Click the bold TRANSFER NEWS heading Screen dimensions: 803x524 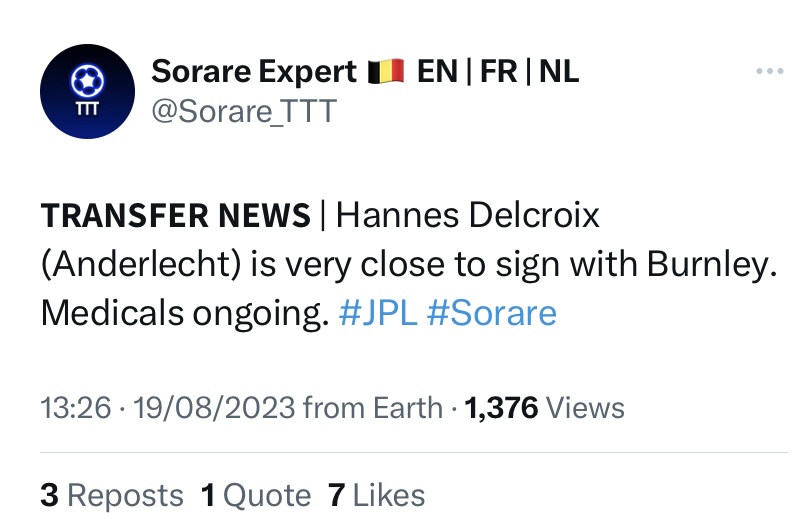point(175,215)
